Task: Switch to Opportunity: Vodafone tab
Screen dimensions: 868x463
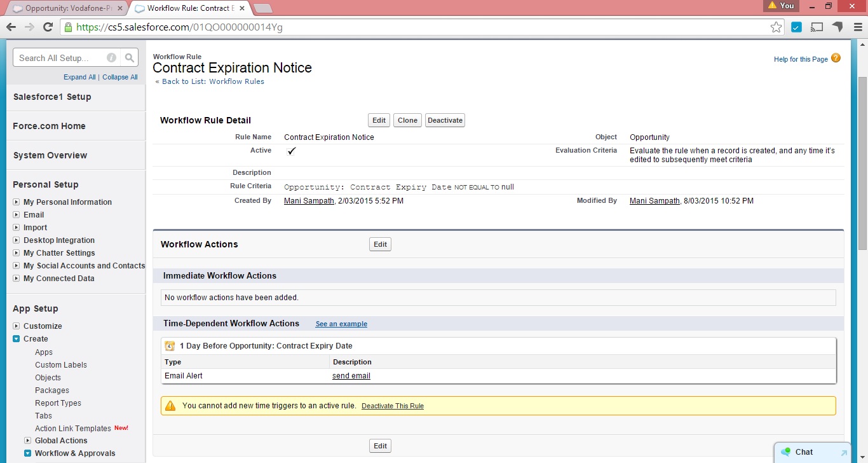Action: pyautogui.click(x=68, y=8)
